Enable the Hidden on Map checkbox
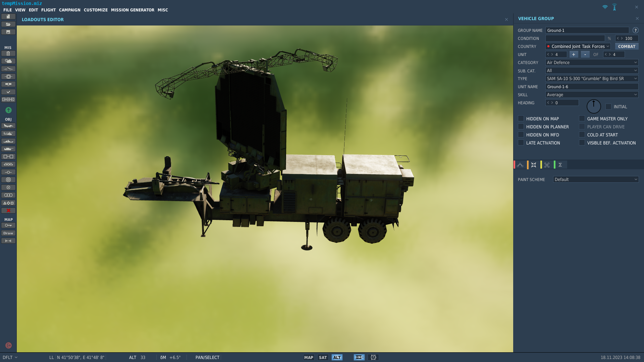The width and height of the screenshot is (644, 362). click(x=521, y=118)
